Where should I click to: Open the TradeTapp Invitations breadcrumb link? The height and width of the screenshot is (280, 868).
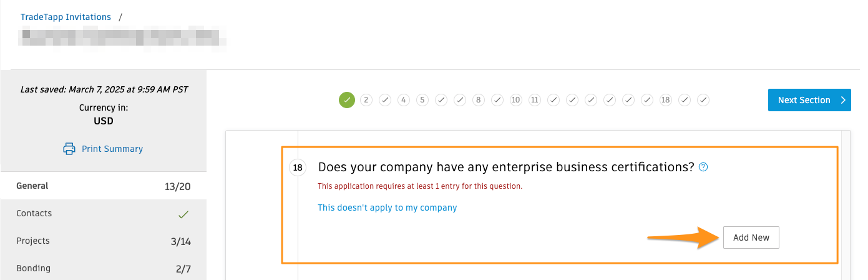[x=66, y=17]
